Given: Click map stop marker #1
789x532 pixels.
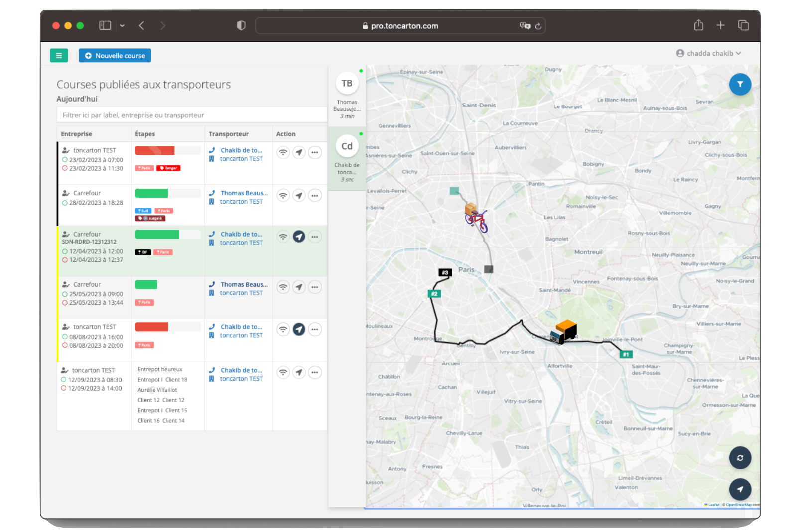Looking at the screenshot, I should coord(626,354).
